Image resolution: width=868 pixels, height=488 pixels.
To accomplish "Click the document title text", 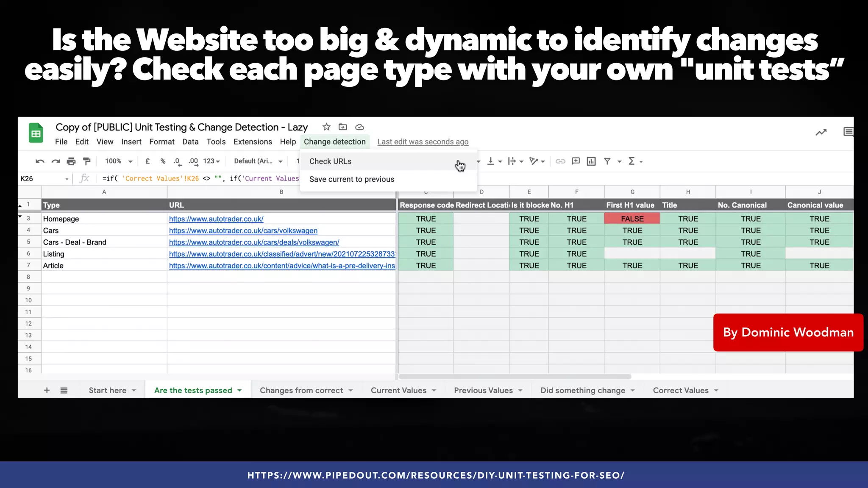I will pyautogui.click(x=181, y=127).
